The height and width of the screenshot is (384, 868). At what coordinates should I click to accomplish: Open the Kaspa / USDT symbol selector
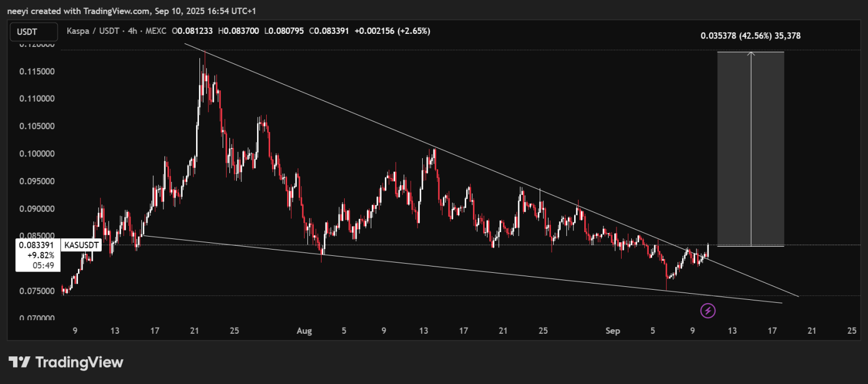93,31
